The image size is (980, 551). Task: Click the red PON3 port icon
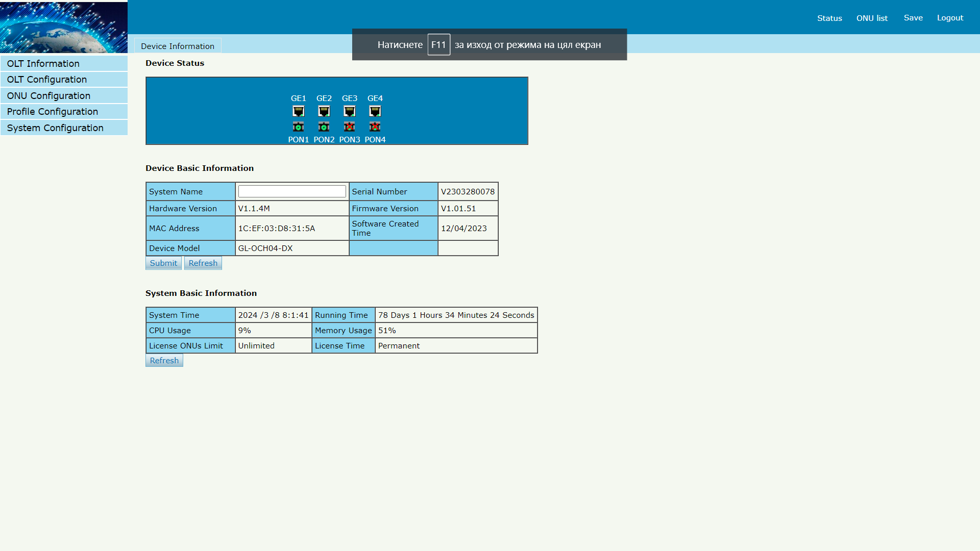tap(350, 127)
